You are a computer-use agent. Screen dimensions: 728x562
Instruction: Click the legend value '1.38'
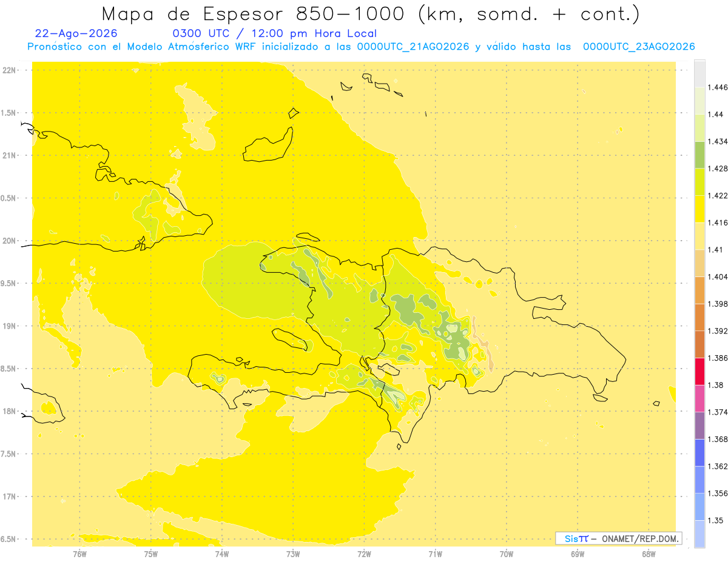click(x=715, y=384)
